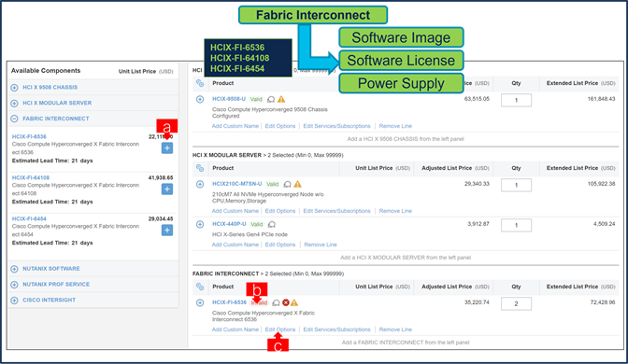Collapse FABRIC INTERCONNECT category
Viewport: 628px width, 364px height.
[x=14, y=119]
